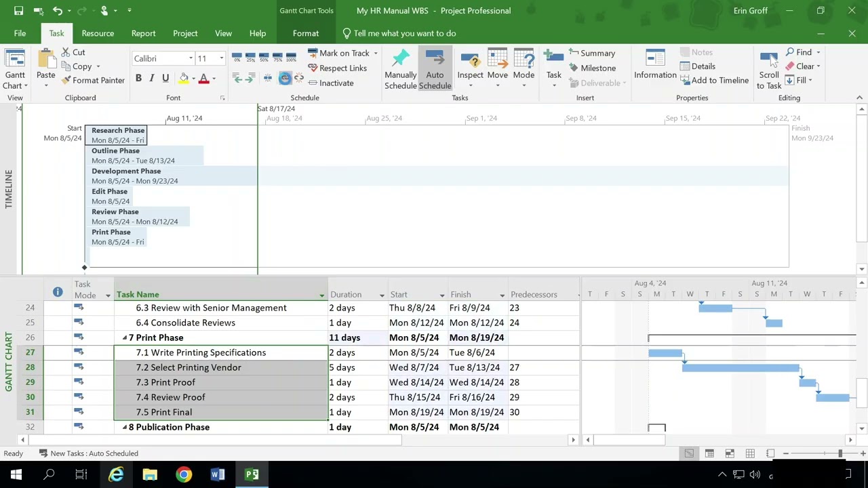
Task: Switch to the Report tab
Action: (x=143, y=33)
